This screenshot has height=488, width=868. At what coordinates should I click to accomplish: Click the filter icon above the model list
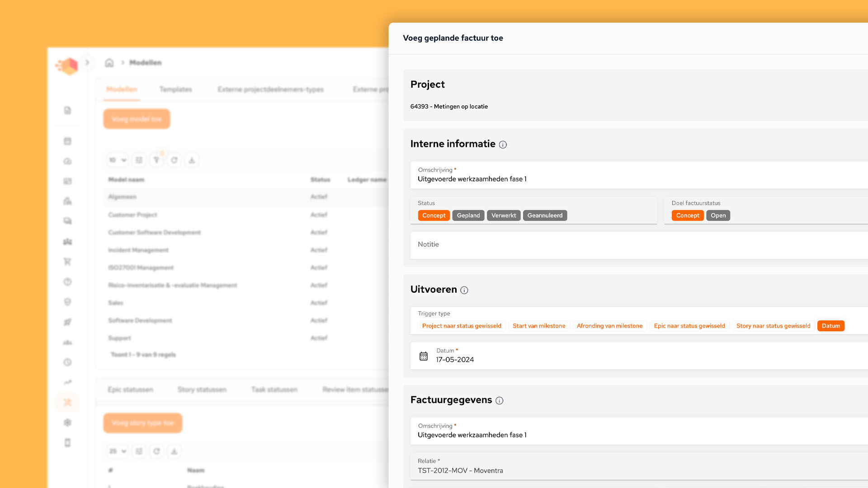pos(157,160)
